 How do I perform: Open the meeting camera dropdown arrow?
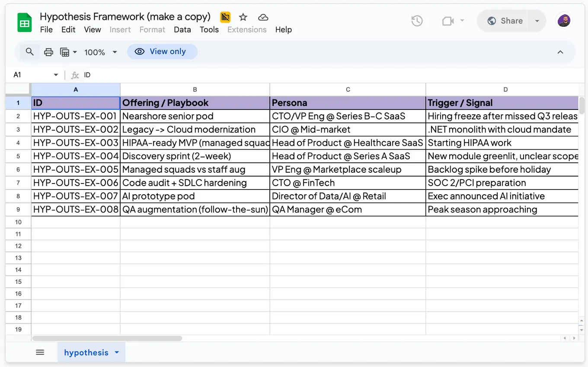pos(462,21)
